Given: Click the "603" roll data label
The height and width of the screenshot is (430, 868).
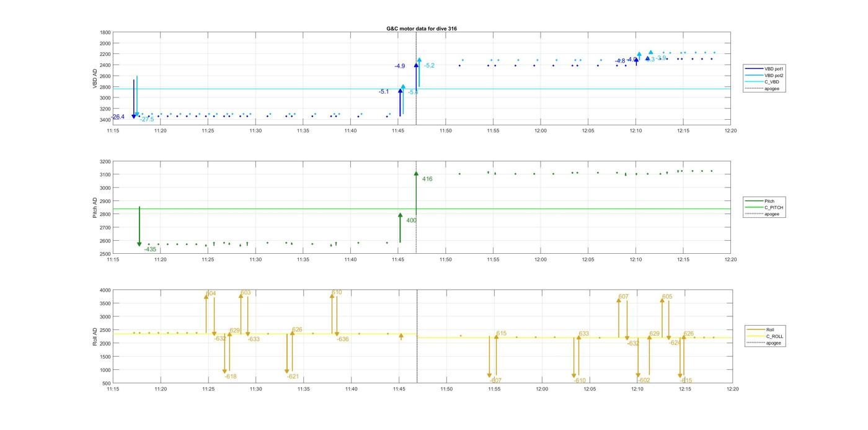Looking at the screenshot, I should point(246,292).
